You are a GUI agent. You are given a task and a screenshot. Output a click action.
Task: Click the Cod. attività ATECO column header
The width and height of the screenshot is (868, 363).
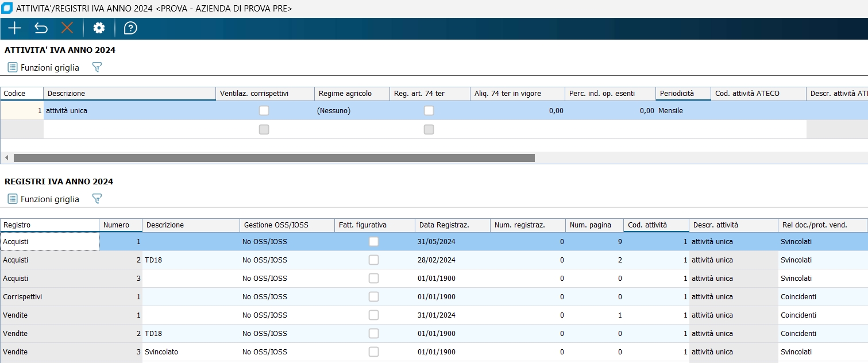(757, 94)
